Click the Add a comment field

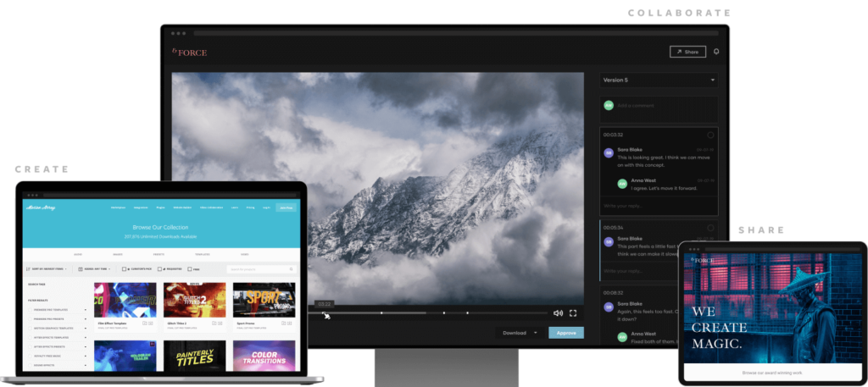point(659,109)
